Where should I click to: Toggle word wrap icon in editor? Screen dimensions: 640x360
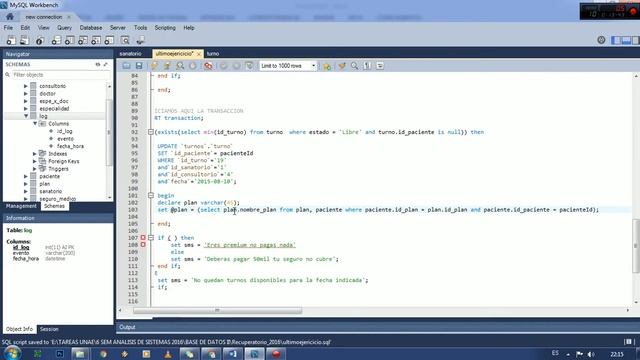coord(380,66)
